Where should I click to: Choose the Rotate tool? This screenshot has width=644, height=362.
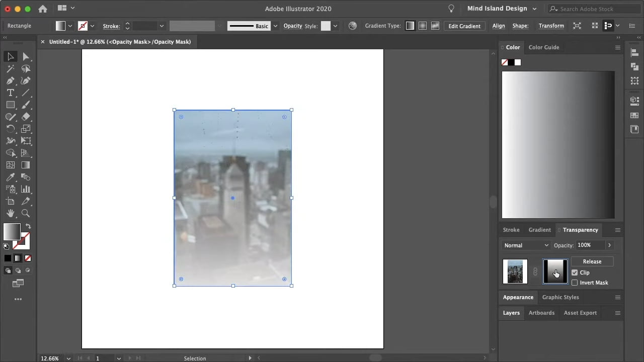[x=10, y=129]
